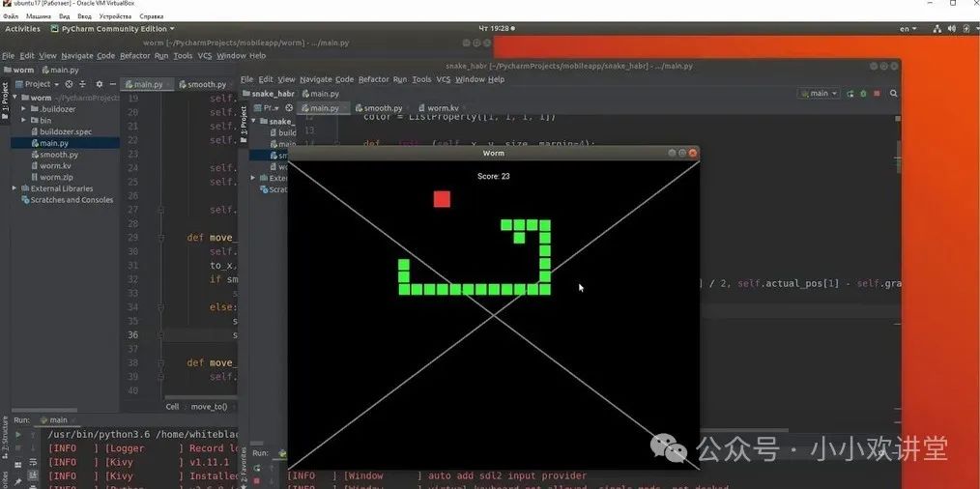980x489 pixels.
Task: Open PyCharm Community Edition app menu in top bar
Action: (x=112, y=29)
